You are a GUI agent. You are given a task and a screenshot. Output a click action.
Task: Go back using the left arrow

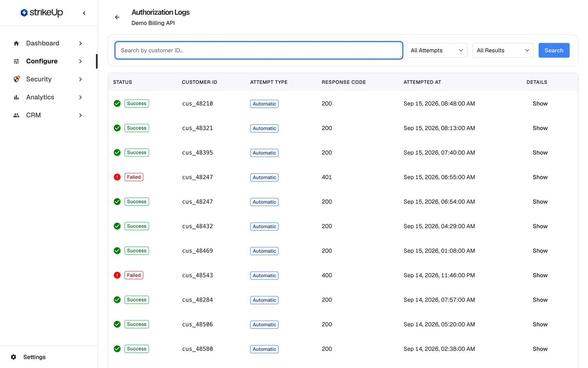click(x=117, y=17)
